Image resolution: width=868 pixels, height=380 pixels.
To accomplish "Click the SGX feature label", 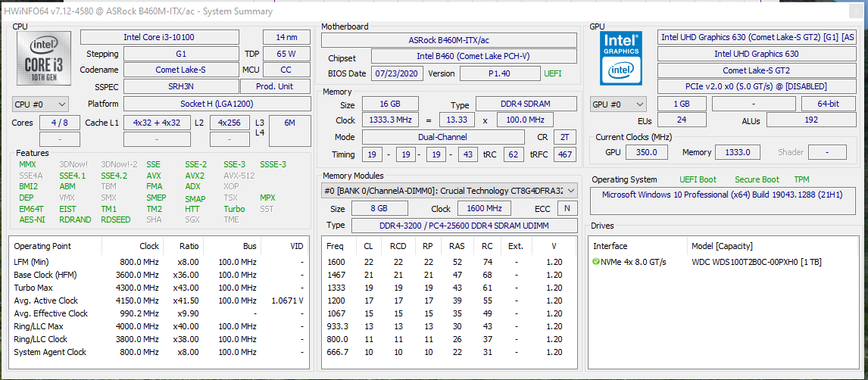I will point(192,220).
